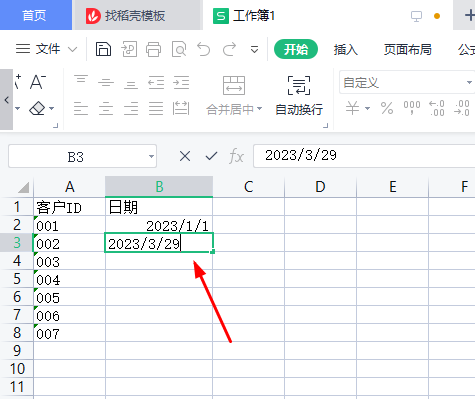Expand the quick access toolbar customize arrow
This screenshot has height=399, width=475.
coord(254,50)
